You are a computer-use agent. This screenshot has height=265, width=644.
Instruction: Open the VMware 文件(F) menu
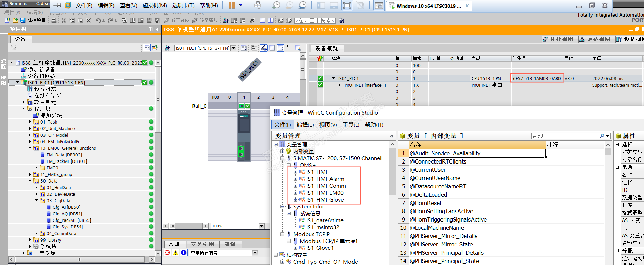tap(84, 6)
